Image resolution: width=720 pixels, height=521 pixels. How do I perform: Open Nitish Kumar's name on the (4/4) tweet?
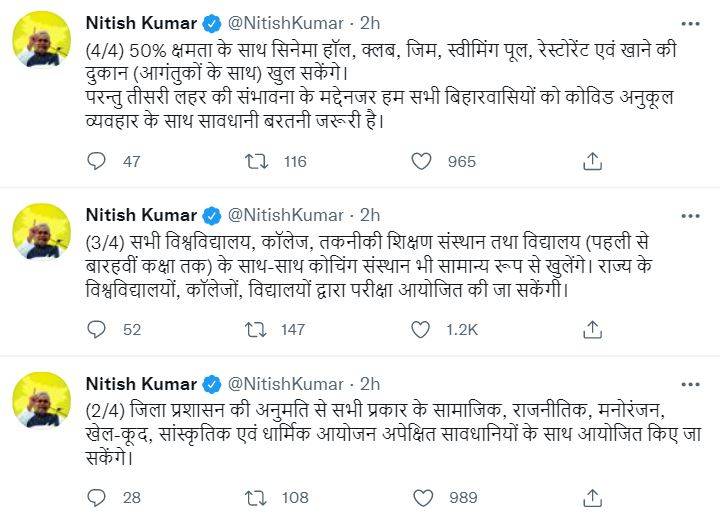pyautogui.click(x=141, y=22)
